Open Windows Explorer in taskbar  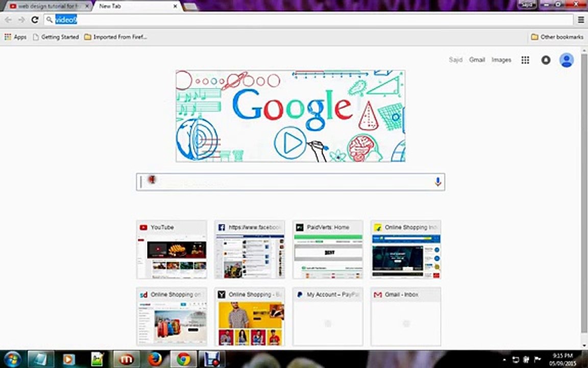pos(40,359)
